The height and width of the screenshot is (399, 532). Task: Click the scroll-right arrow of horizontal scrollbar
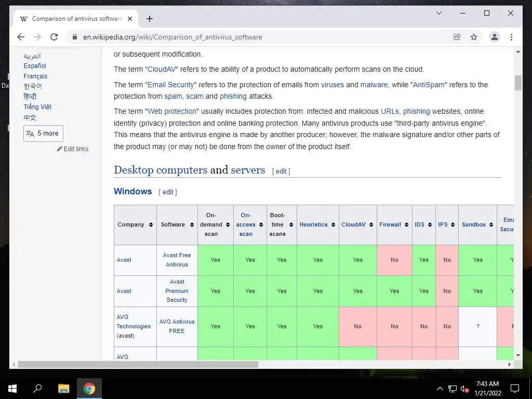point(509,364)
